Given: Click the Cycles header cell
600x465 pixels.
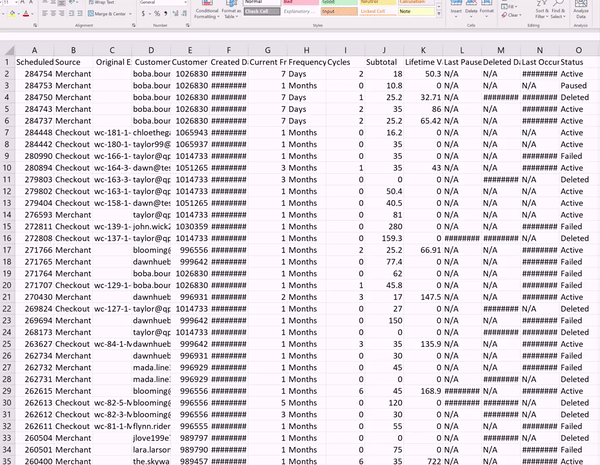Looking at the screenshot, I should pos(346,62).
